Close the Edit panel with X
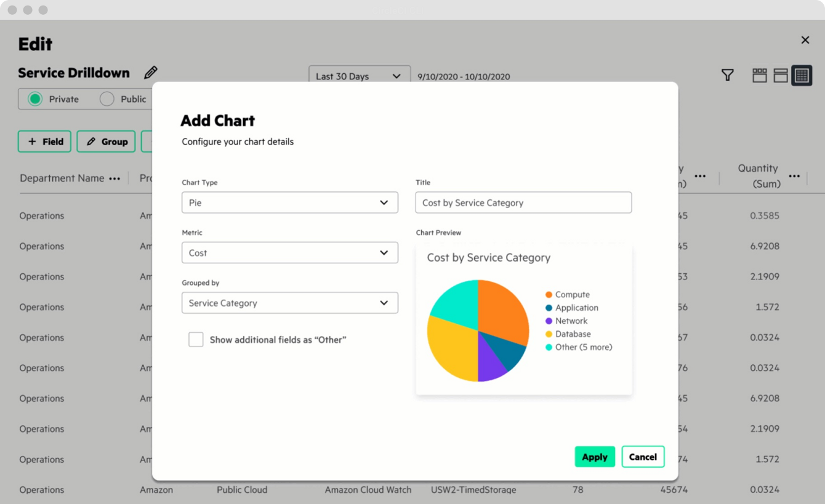825x504 pixels. tap(805, 40)
